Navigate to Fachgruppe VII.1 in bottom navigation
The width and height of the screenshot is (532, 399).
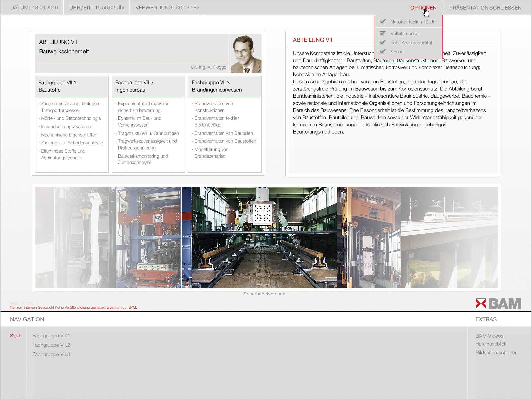pyautogui.click(x=51, y=336)
